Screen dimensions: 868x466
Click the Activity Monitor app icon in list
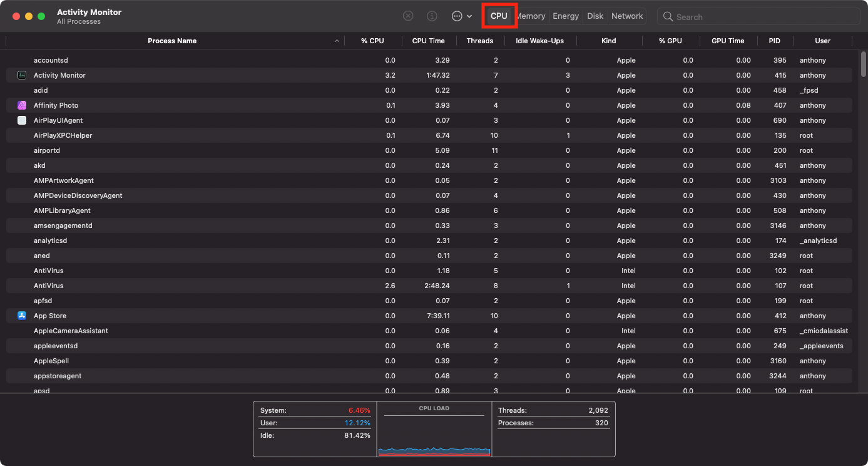(22, 75)
